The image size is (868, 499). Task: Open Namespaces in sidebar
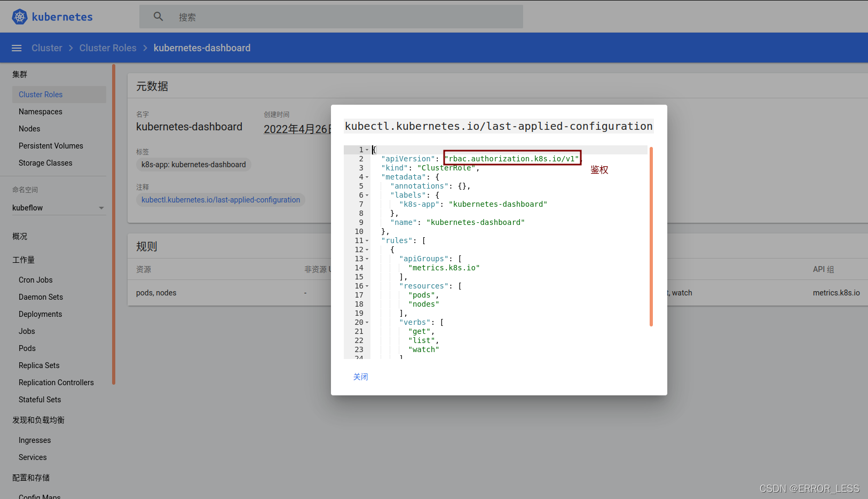point(41,112)
